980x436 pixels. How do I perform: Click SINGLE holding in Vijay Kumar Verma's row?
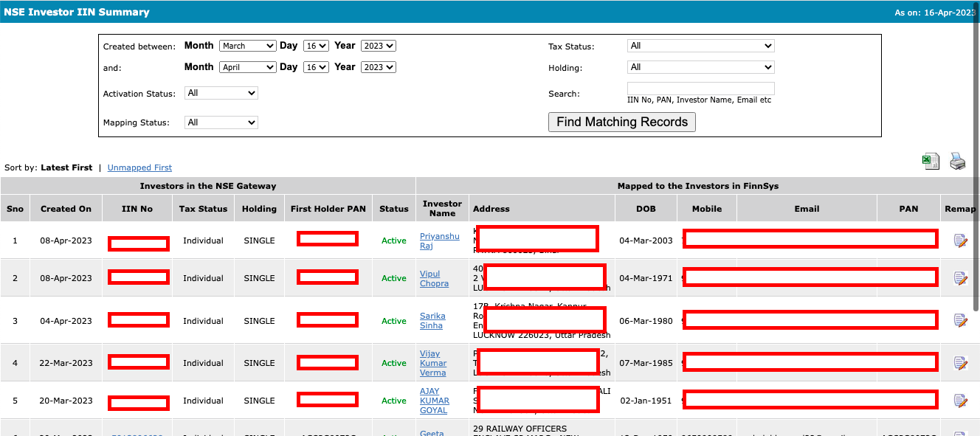pos(259,363)
